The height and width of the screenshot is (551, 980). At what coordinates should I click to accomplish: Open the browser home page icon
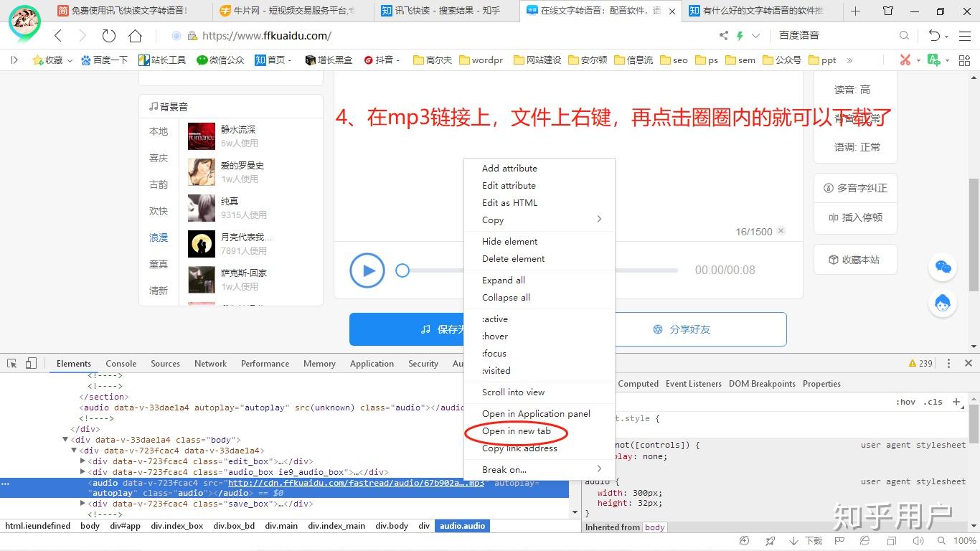point(135,36)
